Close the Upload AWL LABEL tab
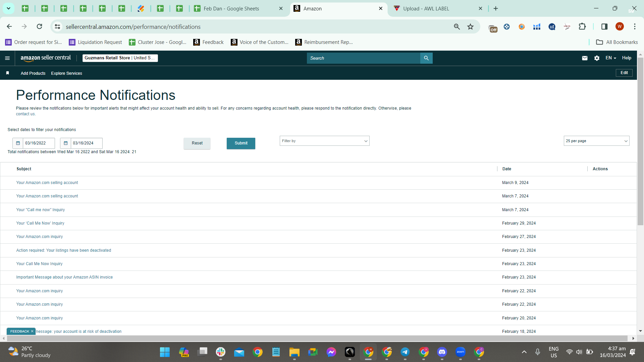The image size is (644, 362). pos(480,8)
